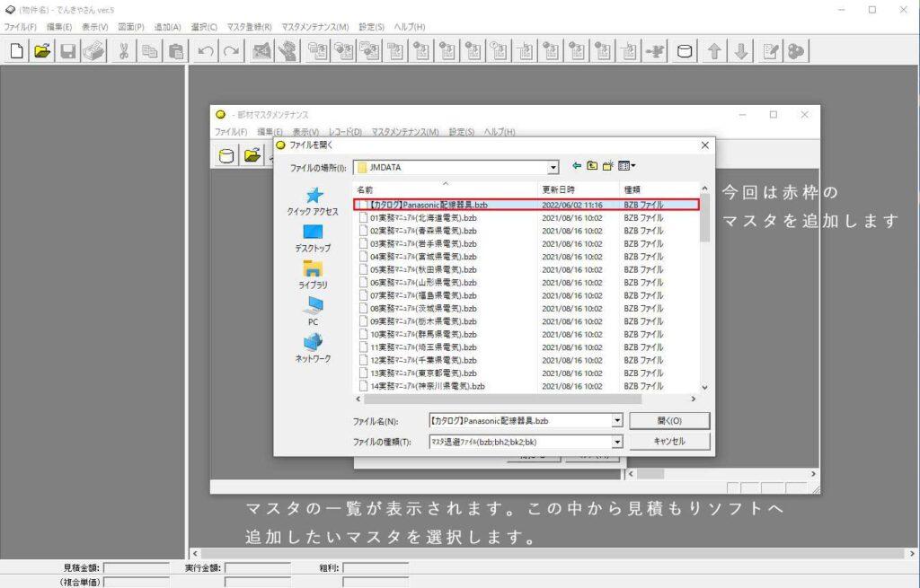
Task: Click the 開く(O) button
Action: pyautogui.click(x=669, y=420)
